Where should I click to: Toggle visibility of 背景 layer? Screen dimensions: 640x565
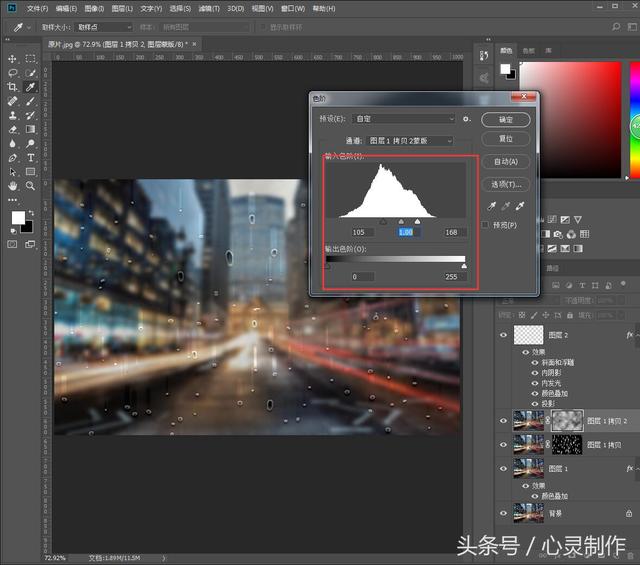click(503, 513)
